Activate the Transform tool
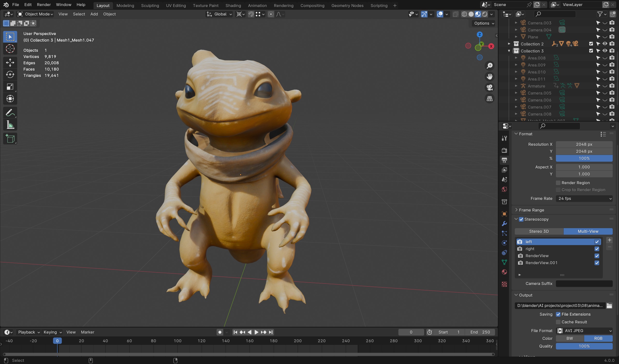 point(10,99)
